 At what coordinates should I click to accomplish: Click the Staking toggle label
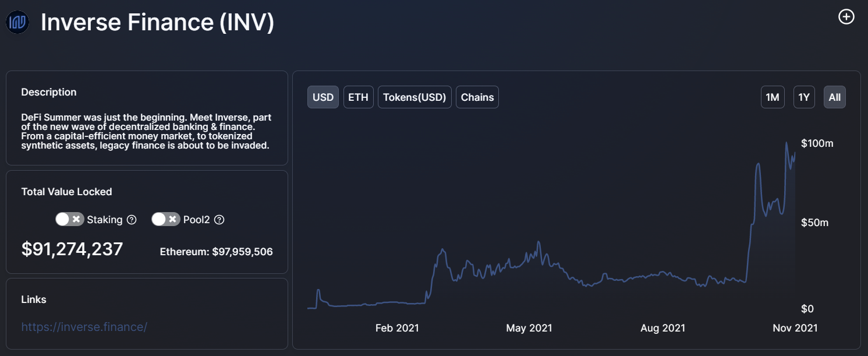pyautogui.click(x=105, y=220)
